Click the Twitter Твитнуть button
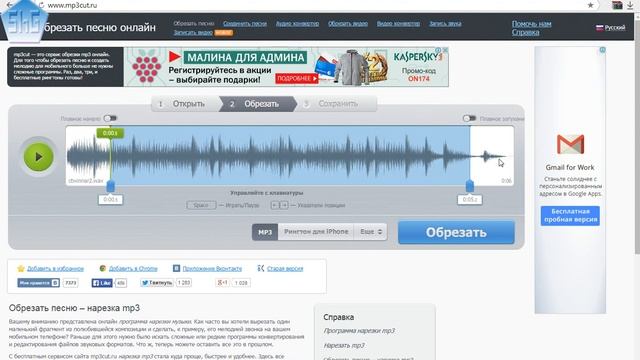Screen dimensions: 640x360 [x=157, y=282]
